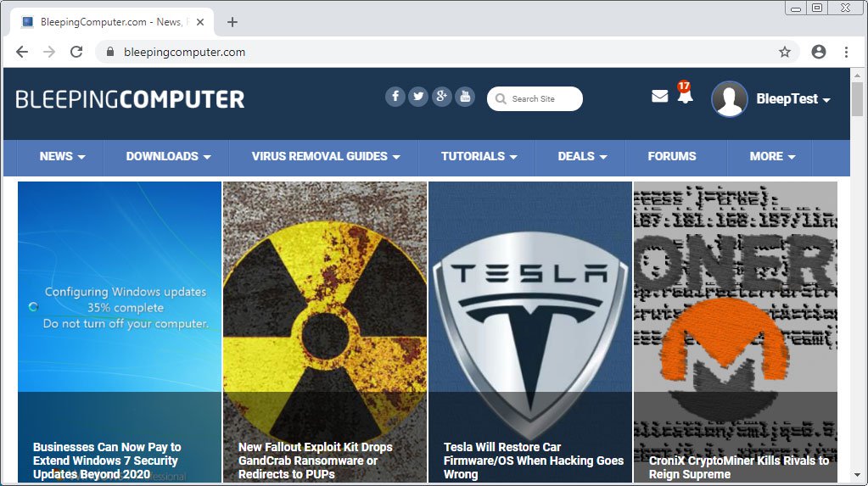Open the Fallout Exploit Kit article
Viewport: 868px width, 486px height.
[x=315, y=460]
